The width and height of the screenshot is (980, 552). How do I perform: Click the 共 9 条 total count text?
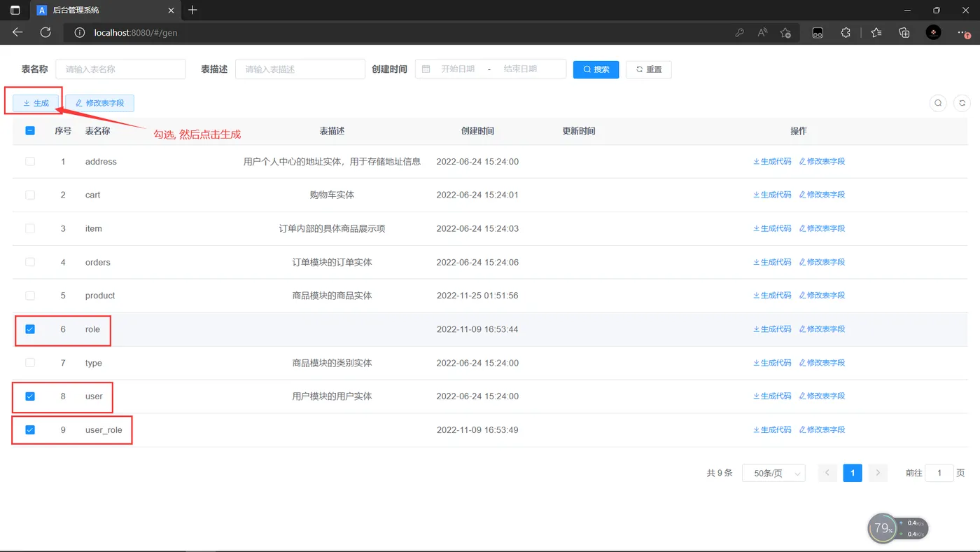point(720,474)
